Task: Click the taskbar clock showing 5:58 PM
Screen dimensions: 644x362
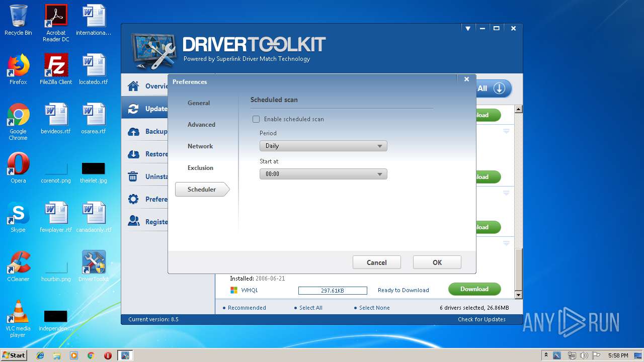Action: pos(618,355)
